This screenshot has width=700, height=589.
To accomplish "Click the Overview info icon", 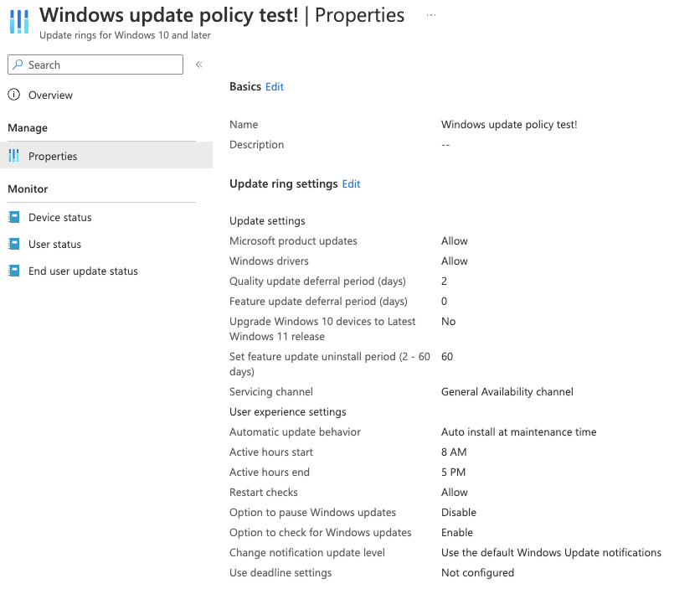I will point(13,96).
